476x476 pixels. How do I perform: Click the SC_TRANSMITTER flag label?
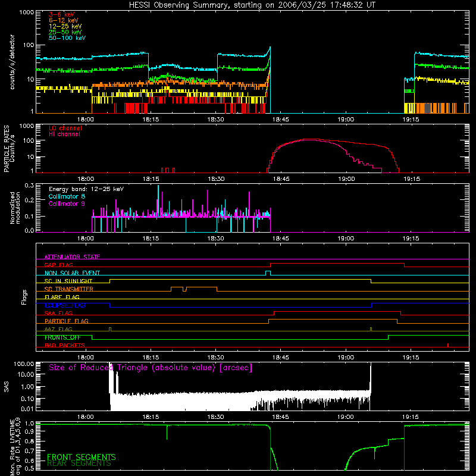point(68,289)
